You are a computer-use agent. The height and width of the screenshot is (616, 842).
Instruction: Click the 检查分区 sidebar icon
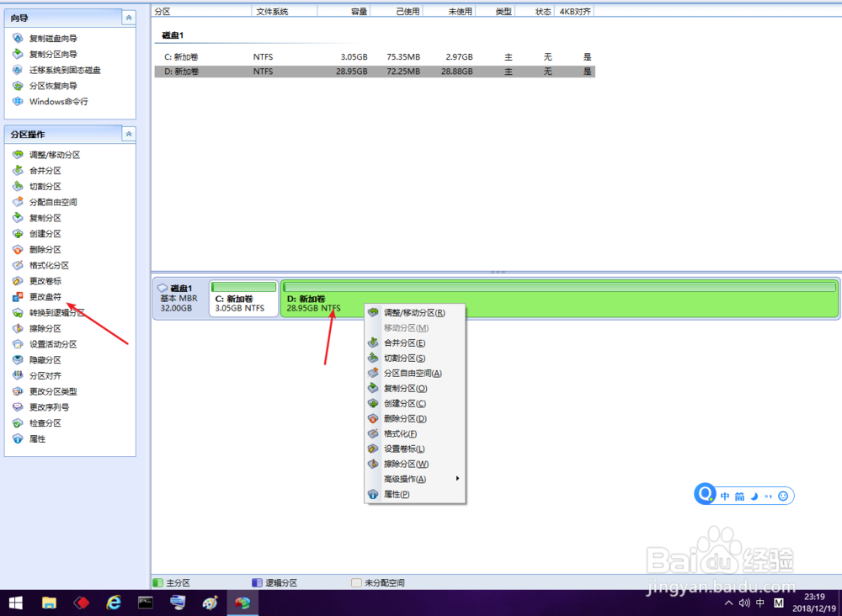18,422
